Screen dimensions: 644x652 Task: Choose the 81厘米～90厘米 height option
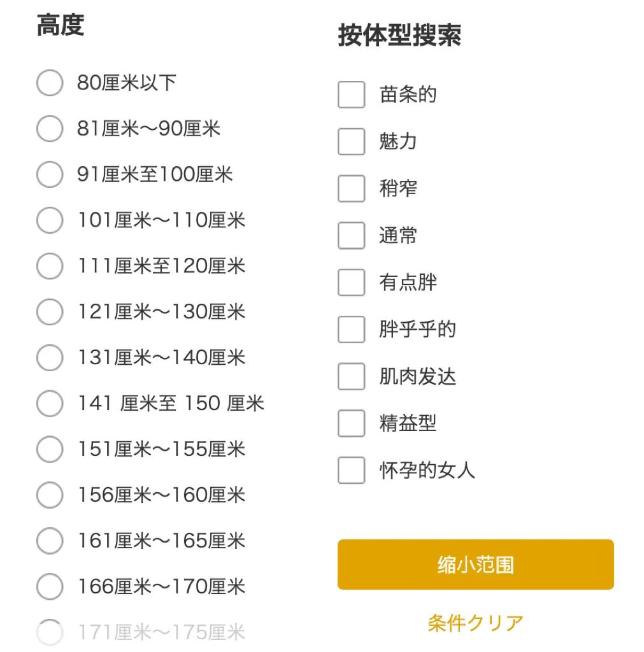click(50, 129)
